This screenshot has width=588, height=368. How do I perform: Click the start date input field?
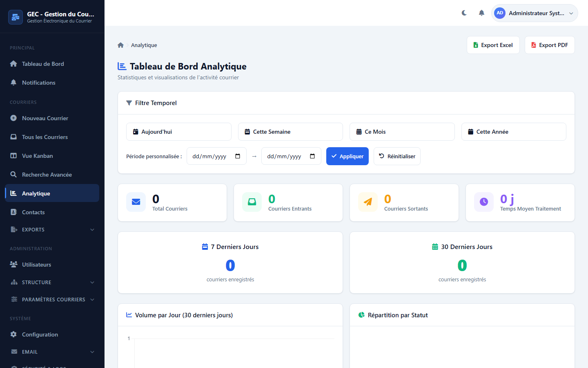[210, 156]
